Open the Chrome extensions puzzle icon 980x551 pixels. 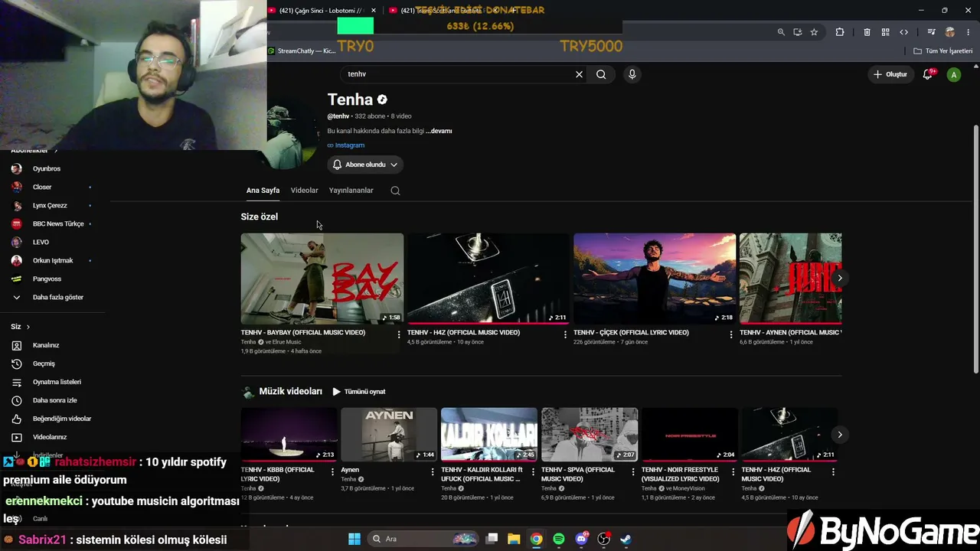coord(840,32)
